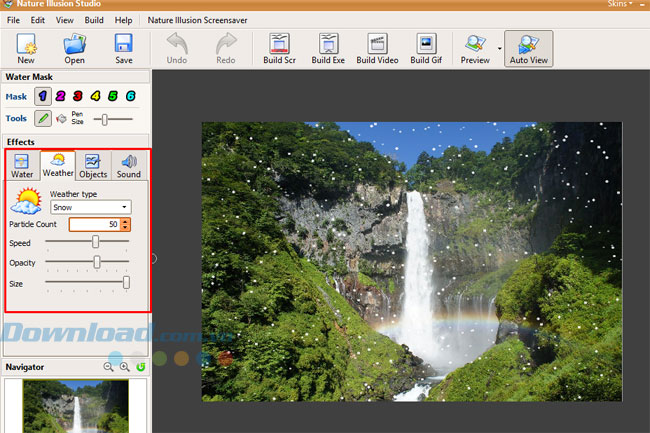The image size is (650, 433).
Task: Click Build Video toolbar icon
Action: coord(377,43)
